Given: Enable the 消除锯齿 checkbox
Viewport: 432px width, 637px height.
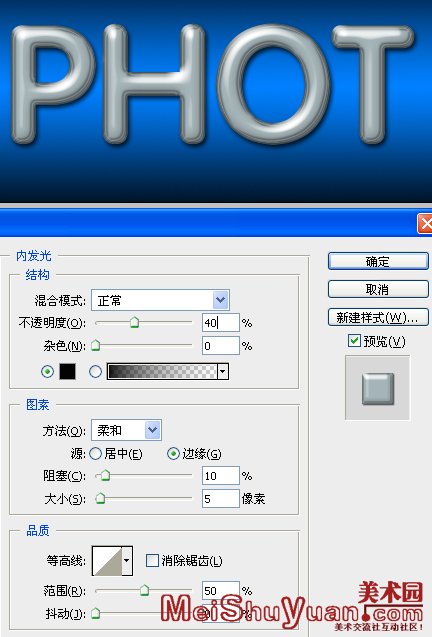Looking at the screenshot, I should click(x=152, y=561).
